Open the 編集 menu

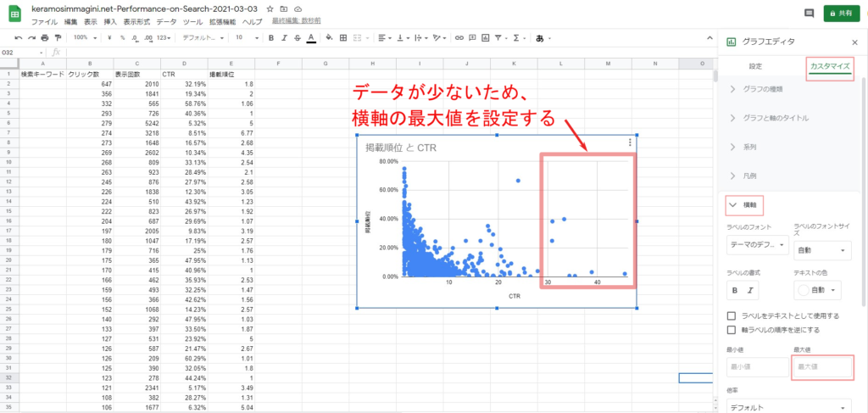coord(71,21)
